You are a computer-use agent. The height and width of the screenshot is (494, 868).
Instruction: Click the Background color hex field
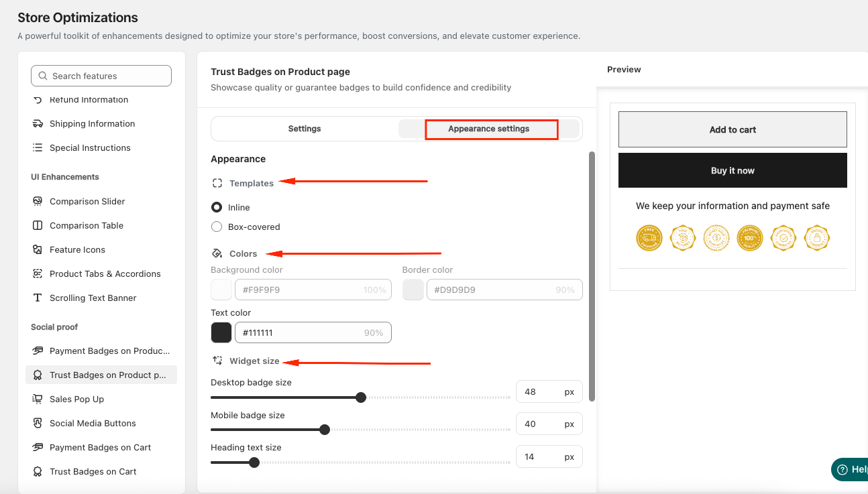(313, 290)
